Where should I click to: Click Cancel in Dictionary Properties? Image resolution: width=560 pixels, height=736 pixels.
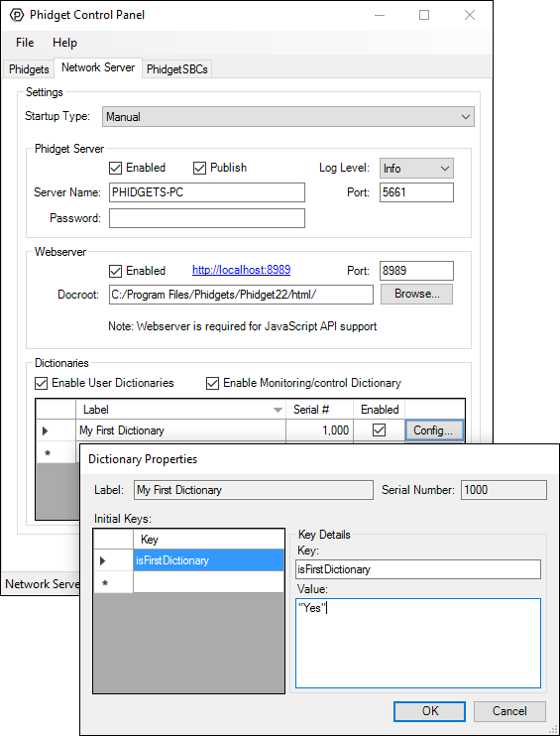pos(509,711)
